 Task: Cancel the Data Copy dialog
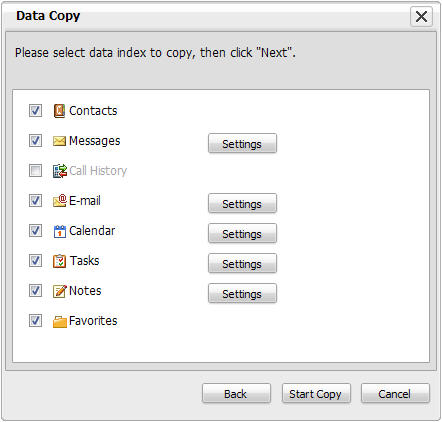coord(395,394)
